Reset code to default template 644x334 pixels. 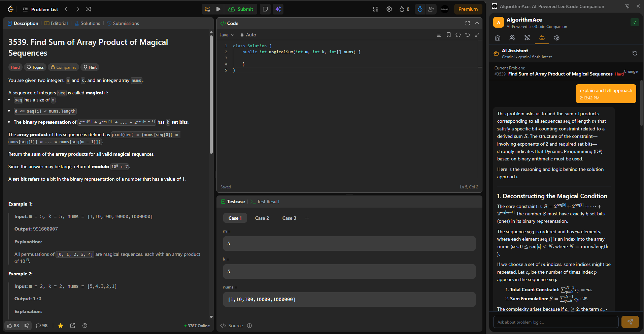[468, 35]
